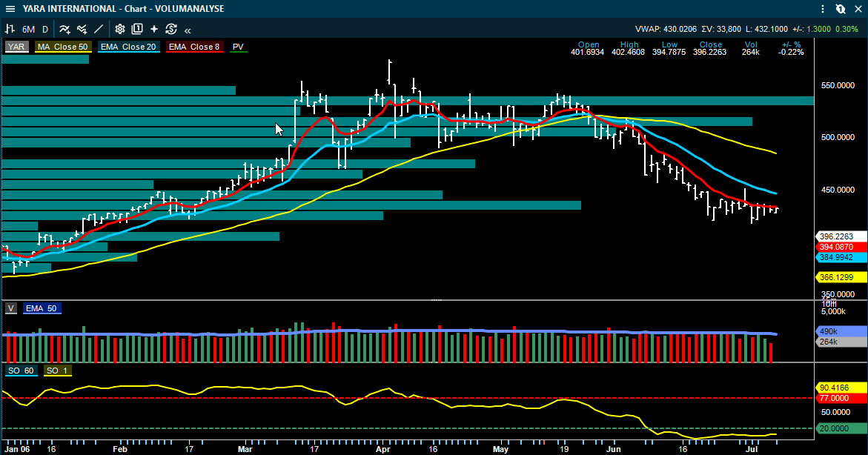Open the three-dot options menu
Screen dimensions: 868x455
823,9
